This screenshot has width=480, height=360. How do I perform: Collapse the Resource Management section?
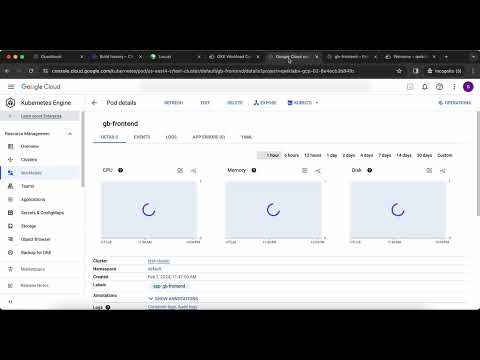tap(70, 134)
